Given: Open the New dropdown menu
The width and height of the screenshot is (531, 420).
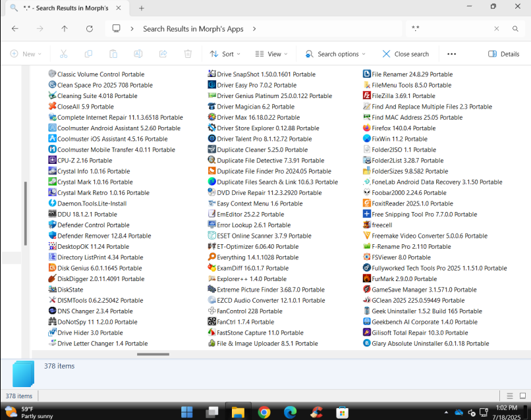Looking at the screenshot, I should click(x=26, y=54).
